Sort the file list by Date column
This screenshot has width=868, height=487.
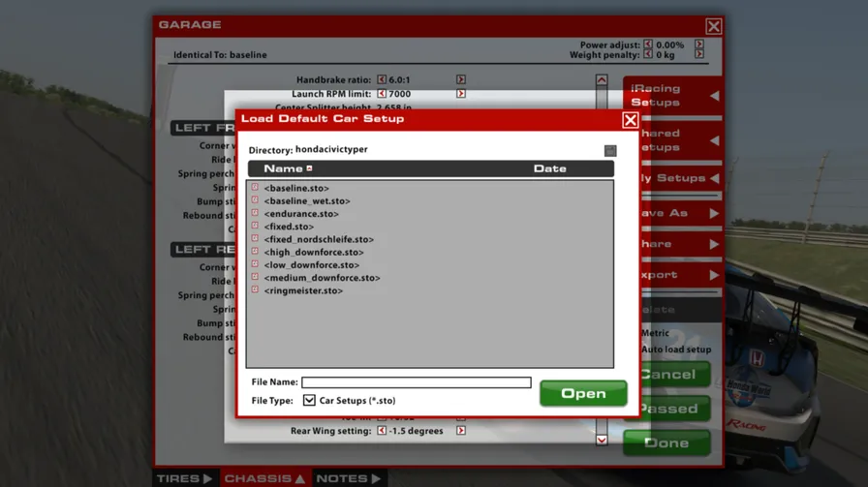pyautogui.click(x=549, y=168)
